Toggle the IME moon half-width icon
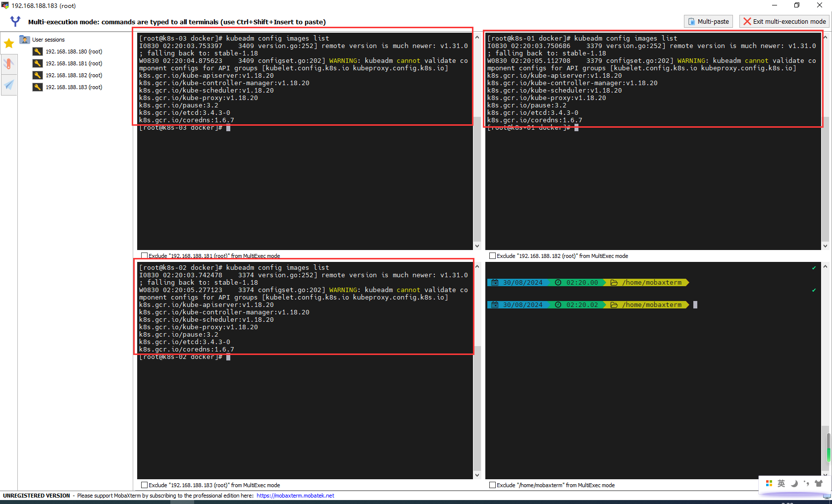Screen dimensions: 832x504 pos(794,483)
